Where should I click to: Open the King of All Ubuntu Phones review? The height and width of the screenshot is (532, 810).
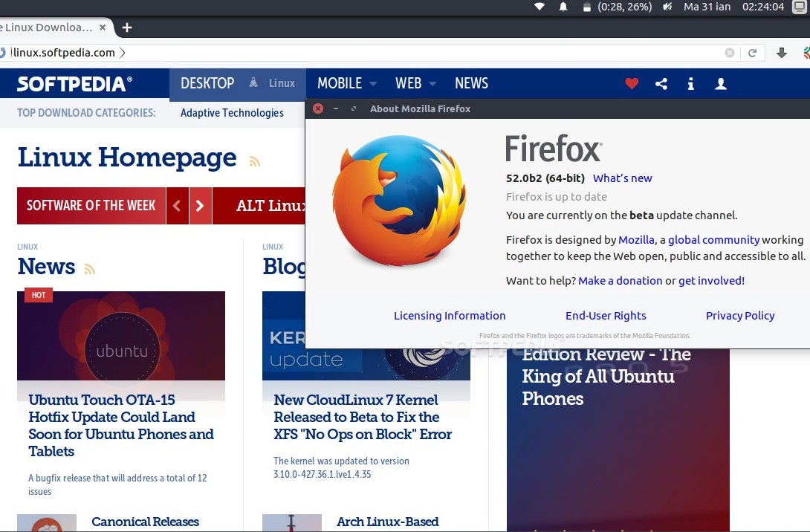pos(606,376)
